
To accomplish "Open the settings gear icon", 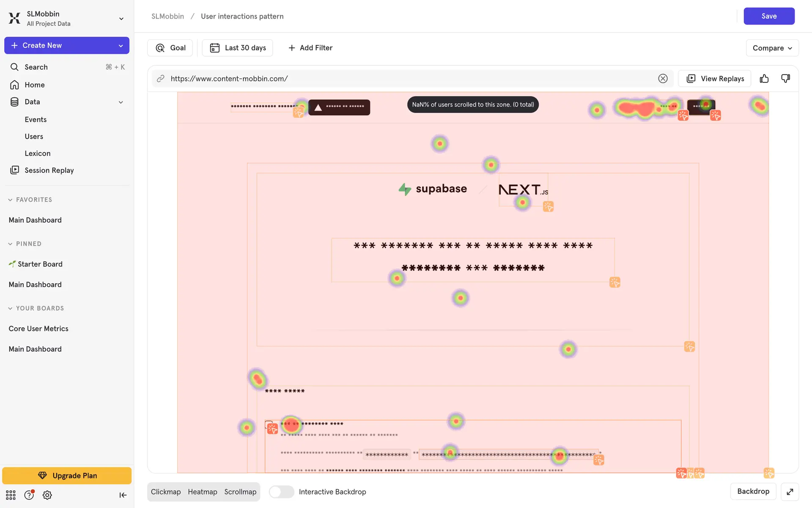I will point(47,495).
